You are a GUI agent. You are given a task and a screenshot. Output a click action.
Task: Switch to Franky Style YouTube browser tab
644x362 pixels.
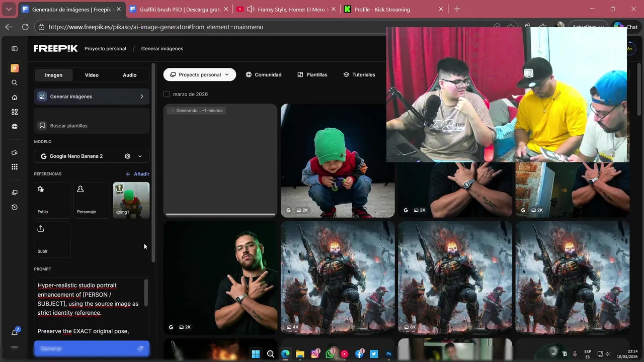285,9
